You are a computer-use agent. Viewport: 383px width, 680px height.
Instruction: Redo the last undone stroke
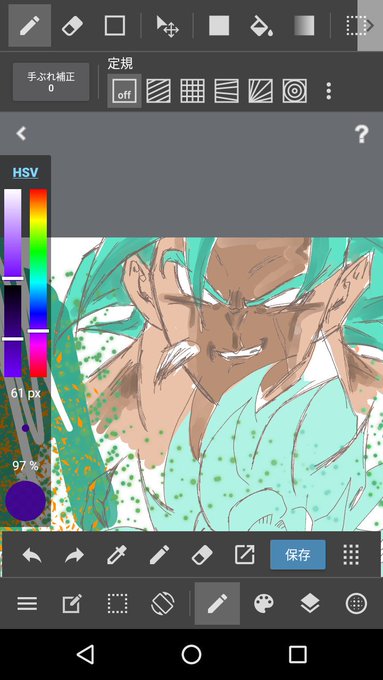[74, 555]
